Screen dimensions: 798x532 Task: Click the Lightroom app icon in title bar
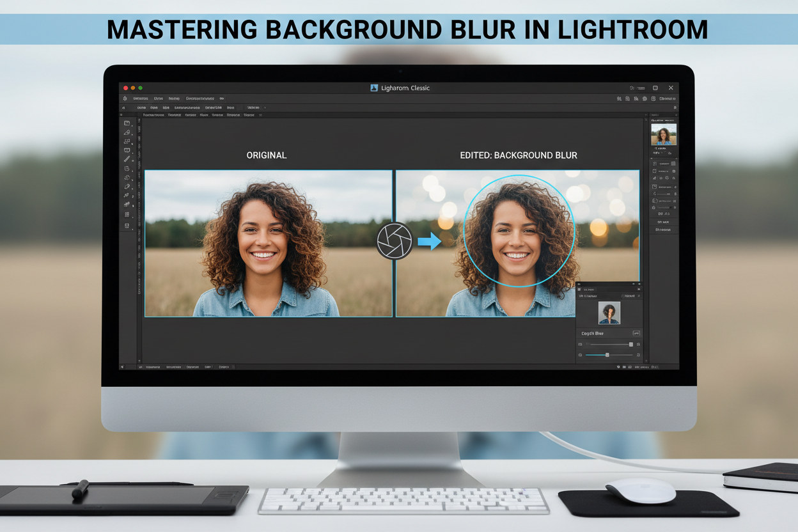[x=374, y=88]
